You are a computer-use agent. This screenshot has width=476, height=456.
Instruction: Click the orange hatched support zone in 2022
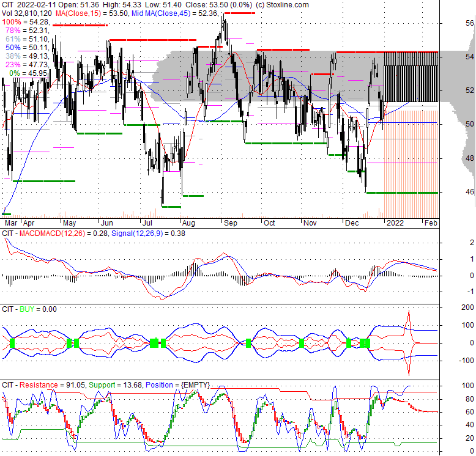pos(411,164)
